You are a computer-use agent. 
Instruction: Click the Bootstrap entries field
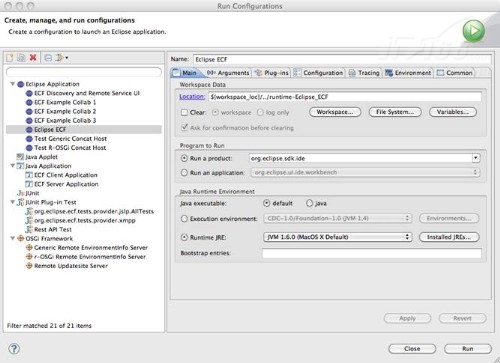pyautogui.click(x=372, y=253)
